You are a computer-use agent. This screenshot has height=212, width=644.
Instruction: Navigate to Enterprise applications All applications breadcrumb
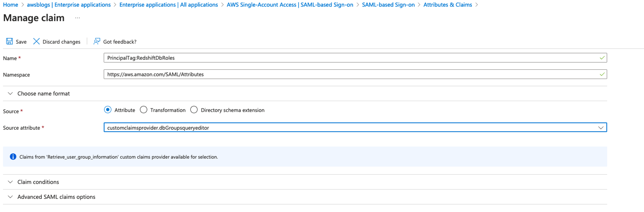point(169,5)
